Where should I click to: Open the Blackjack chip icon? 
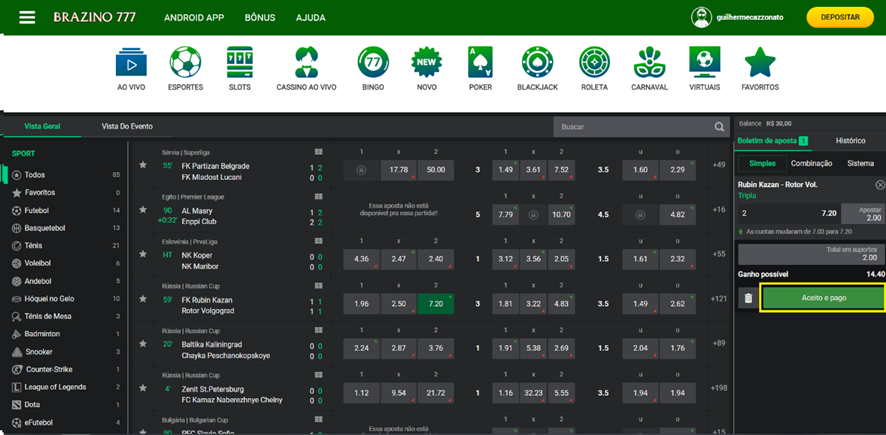pos(537,62)
